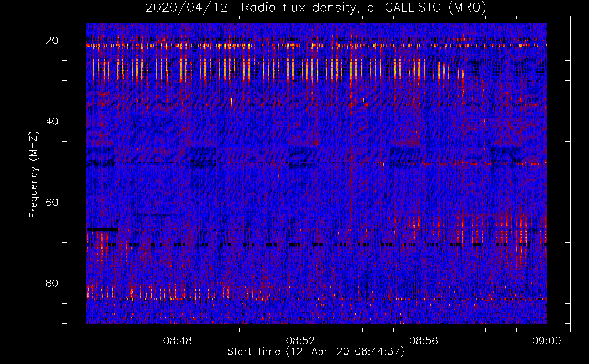Click the short black bar near 67 MHz
Viewport: 589px width, 364px height.
click(102, 229)
